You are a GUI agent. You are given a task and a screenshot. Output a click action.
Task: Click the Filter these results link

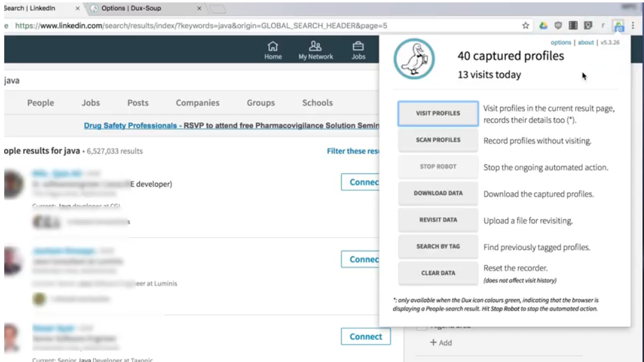(x=353, y=151)
